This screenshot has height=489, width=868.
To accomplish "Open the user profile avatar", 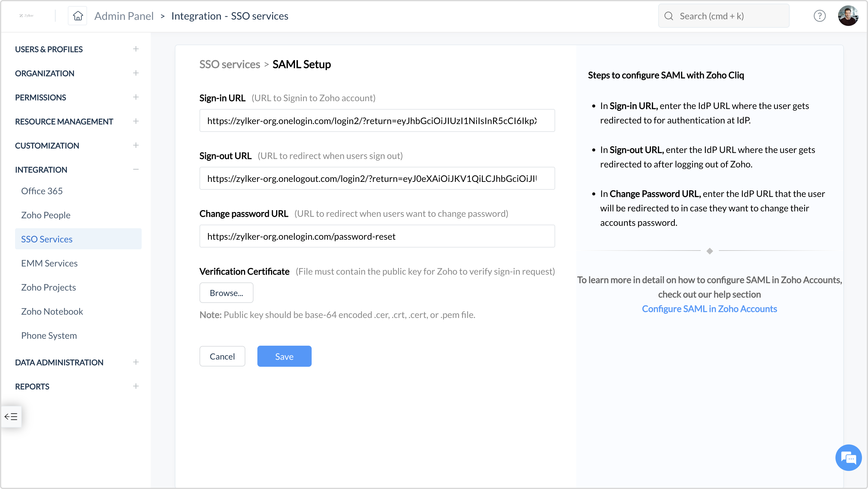I will [848, 16].
